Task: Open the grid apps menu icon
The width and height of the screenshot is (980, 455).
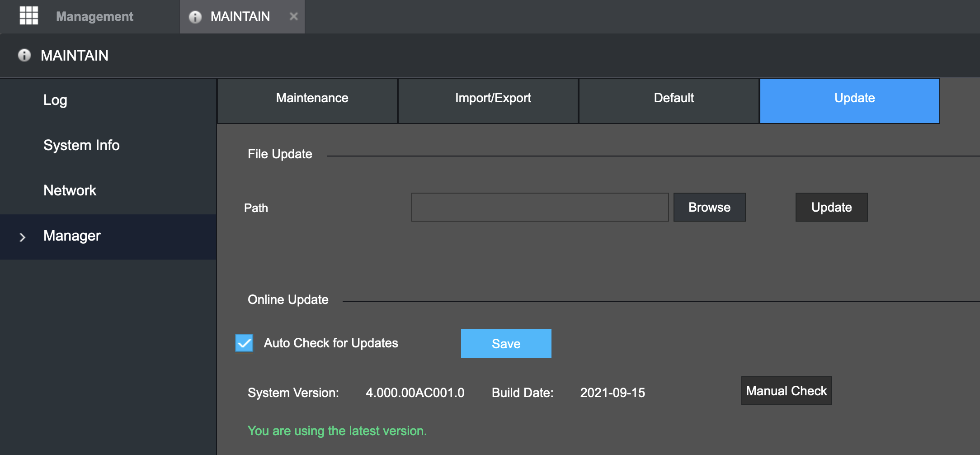Action: pos(29,16)
